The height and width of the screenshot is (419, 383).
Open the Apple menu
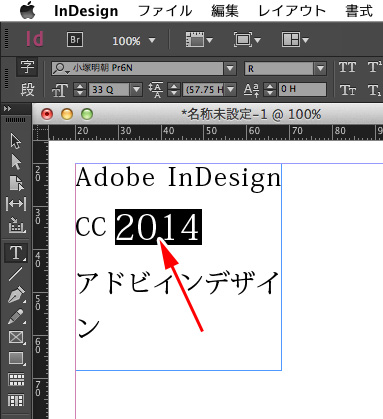point(27,10)
